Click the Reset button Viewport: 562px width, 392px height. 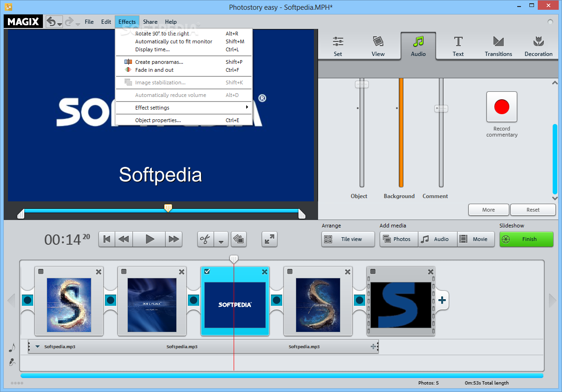(x=533, y=210)
